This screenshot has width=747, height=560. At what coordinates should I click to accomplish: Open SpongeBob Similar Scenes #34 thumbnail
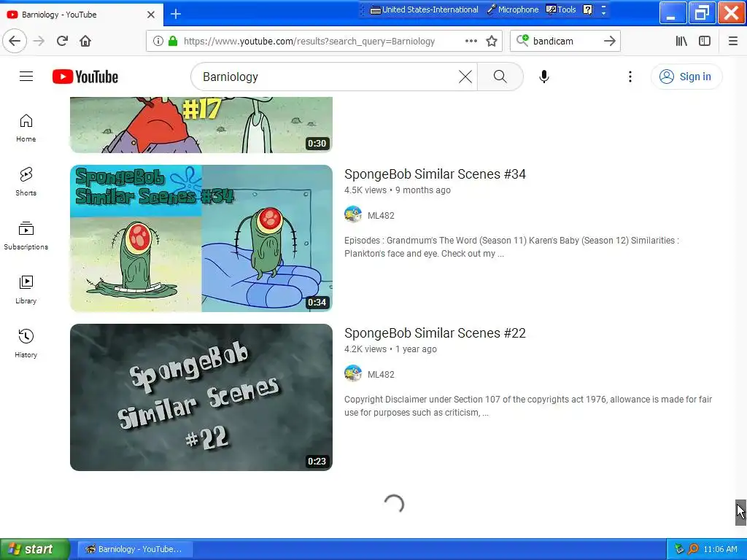click(x=201, y=238)
